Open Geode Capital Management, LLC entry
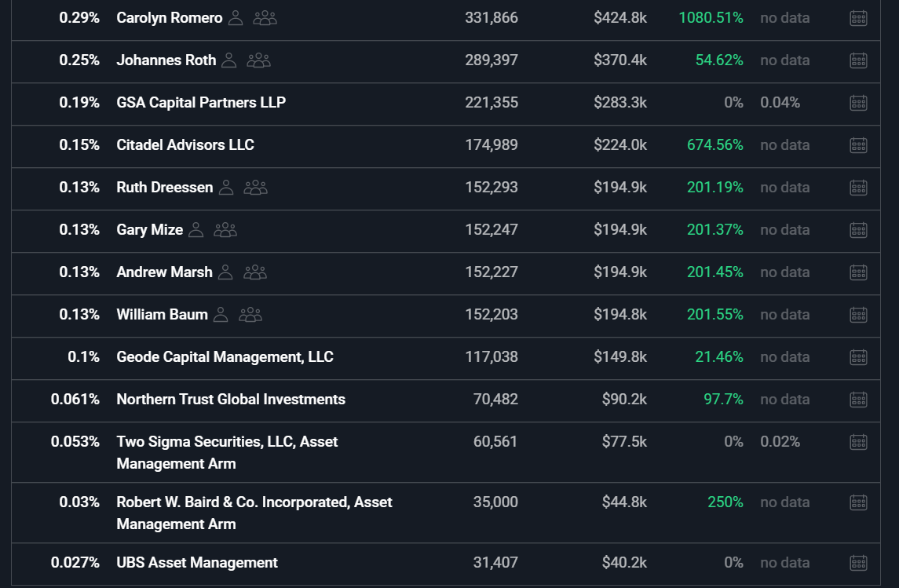Screen dimensions: 899x588 (225, 357)
